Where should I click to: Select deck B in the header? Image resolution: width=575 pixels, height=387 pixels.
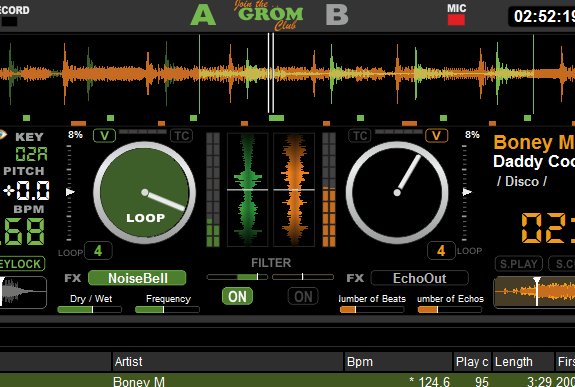click(337, 15)
